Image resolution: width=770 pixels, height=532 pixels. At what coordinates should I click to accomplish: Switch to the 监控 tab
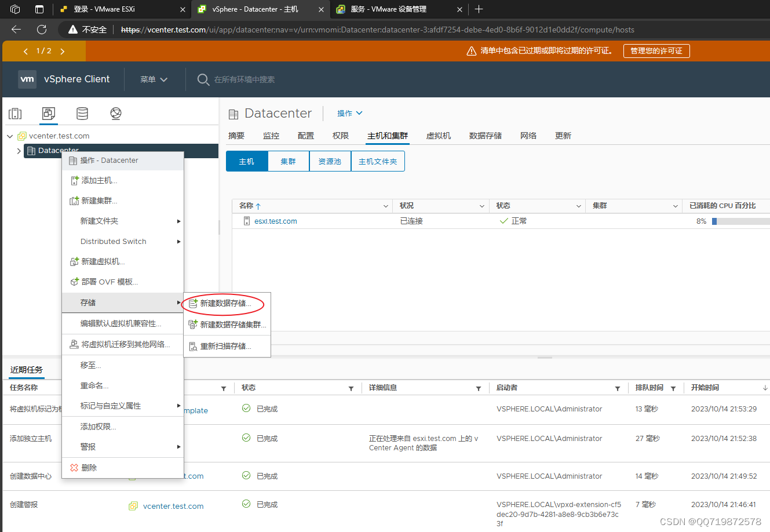point(271,136)
